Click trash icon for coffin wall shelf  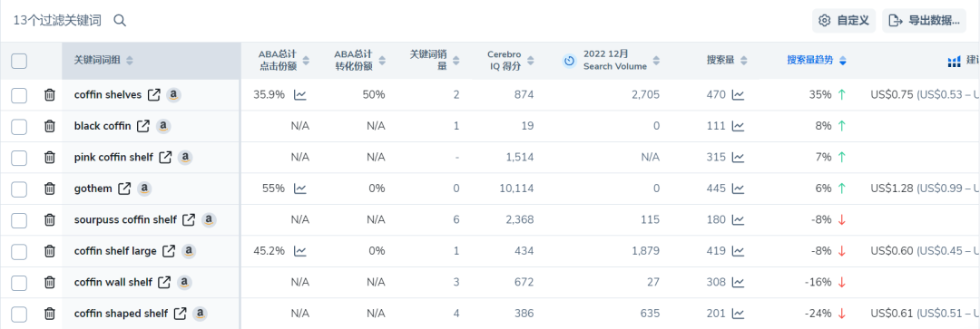pos(49,282)
